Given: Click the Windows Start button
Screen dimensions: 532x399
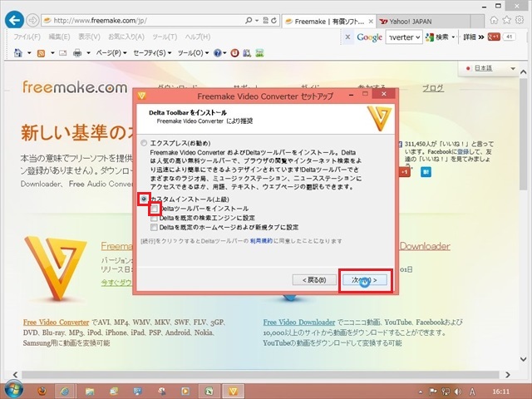Looking at the screenshot, I should [x=12, y=389].
